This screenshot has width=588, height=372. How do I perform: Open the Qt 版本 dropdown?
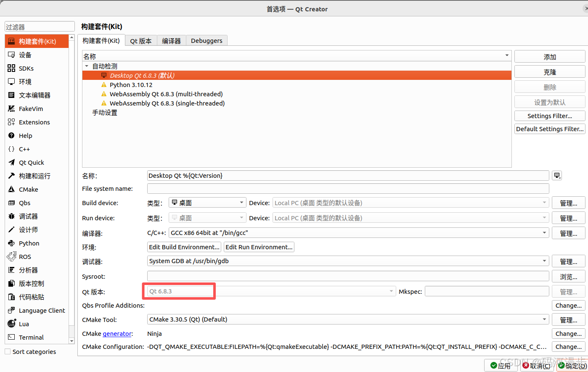click(x=272, y=291)
